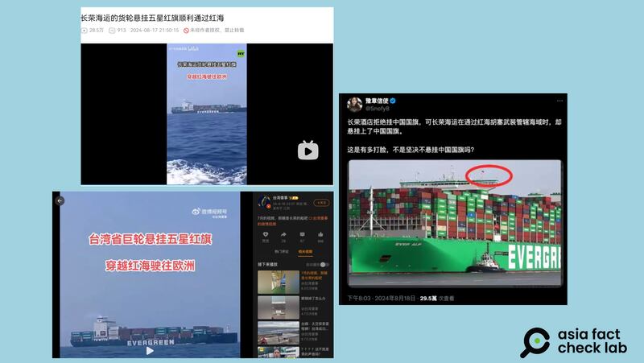Click the tweet author's display name

[377, 101]
